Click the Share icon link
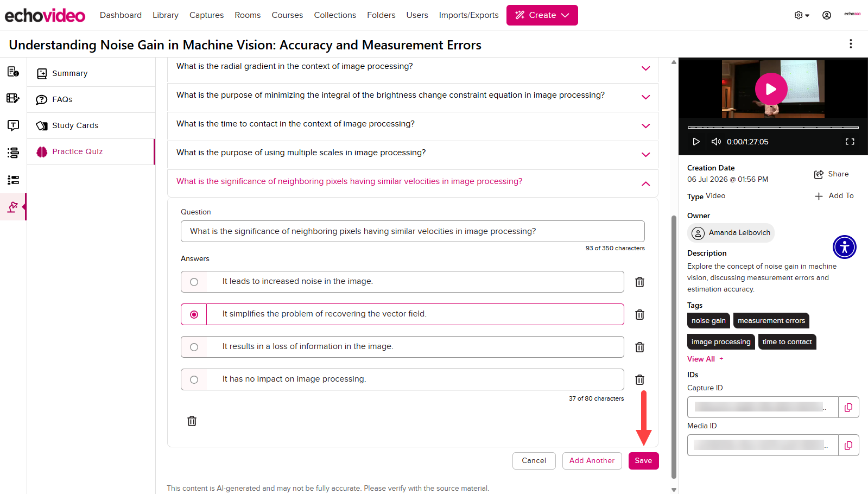This screenshot has height=494, width=868. click(x=831, y=174)
